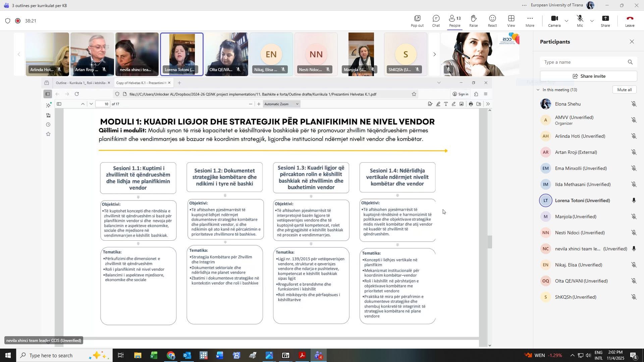
Task: Open the View layout options
Action: pyautogui.click(x=511, y=21)
